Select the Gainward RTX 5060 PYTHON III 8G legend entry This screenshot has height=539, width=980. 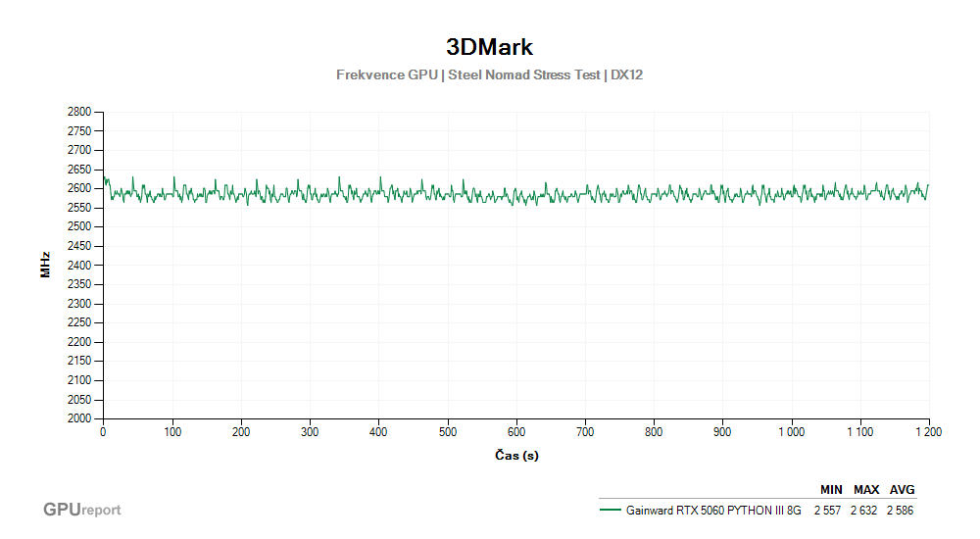click(x=712, y=510)
